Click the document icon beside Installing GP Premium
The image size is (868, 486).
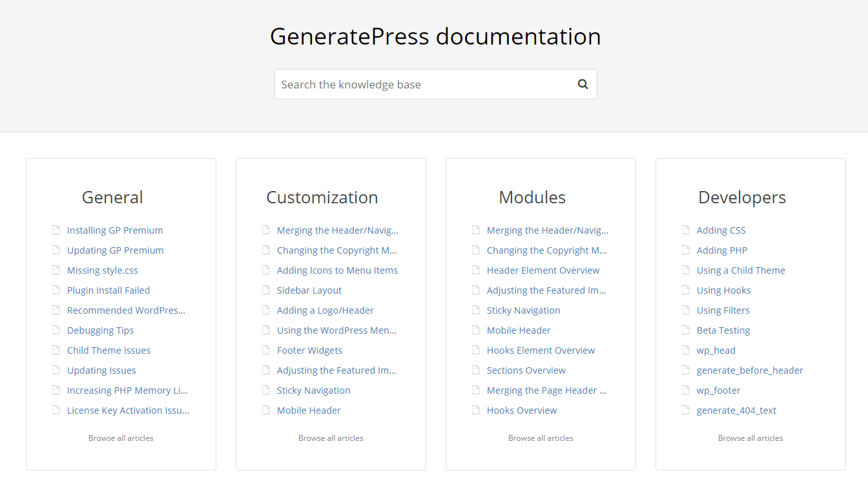56,230
